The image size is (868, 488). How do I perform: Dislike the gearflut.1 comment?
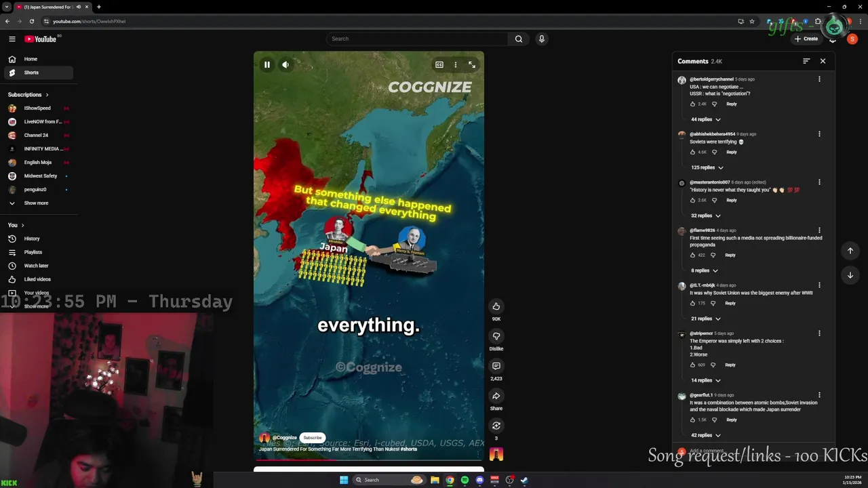pos(714,420)
